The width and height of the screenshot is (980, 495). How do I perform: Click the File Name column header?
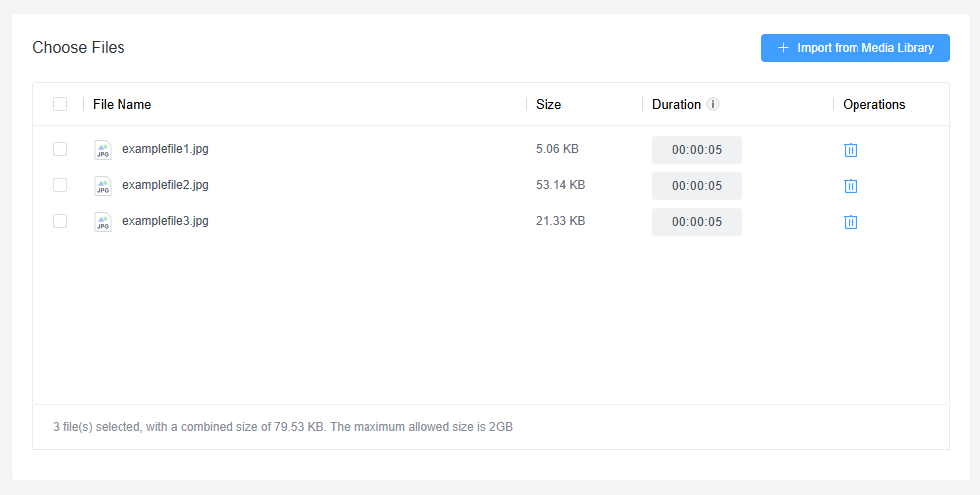[x=122, y=104]
